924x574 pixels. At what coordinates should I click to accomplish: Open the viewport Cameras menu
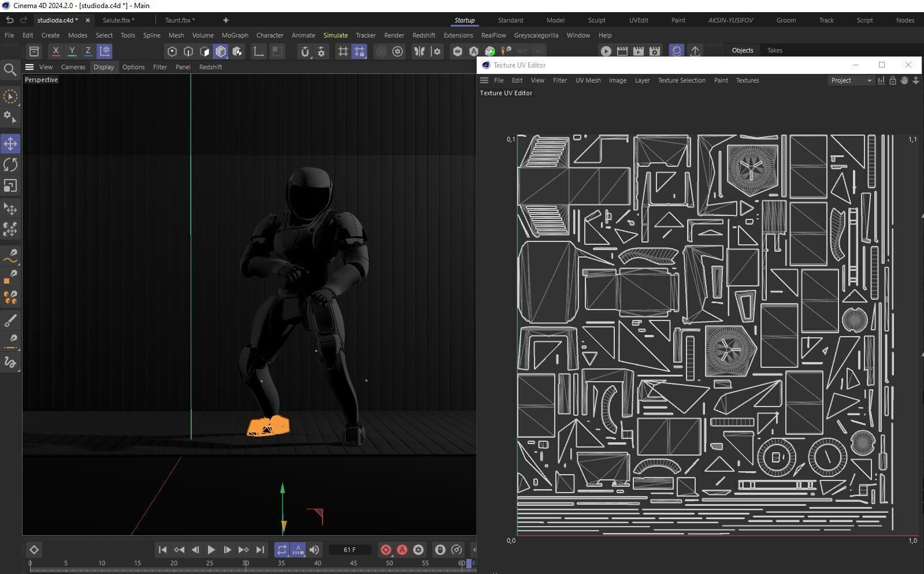tap(73, 67)
